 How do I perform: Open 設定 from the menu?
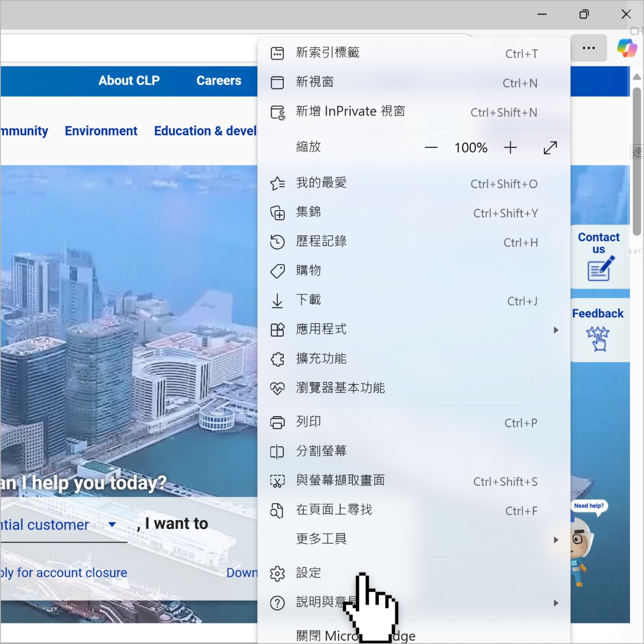(x=414, y=574)
